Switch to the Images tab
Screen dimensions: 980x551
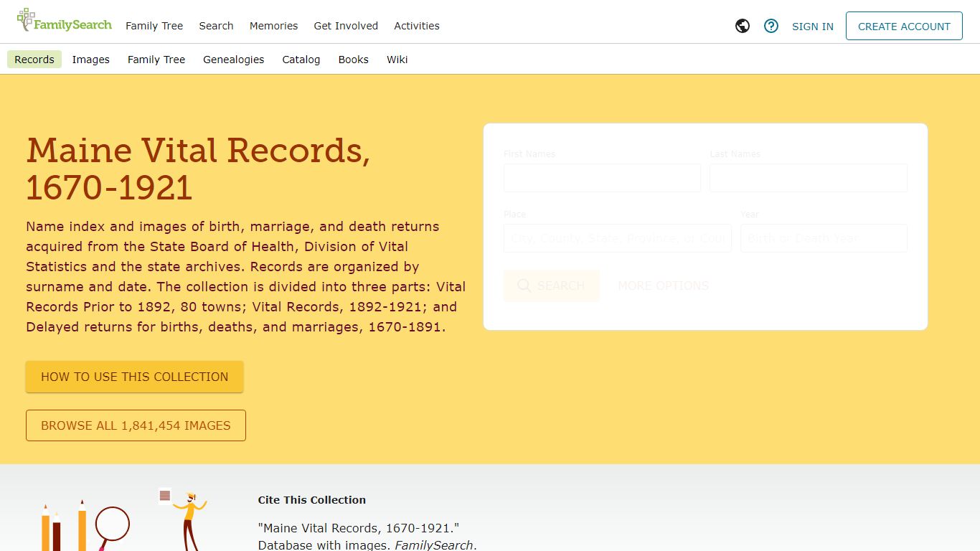pos(91,60)
